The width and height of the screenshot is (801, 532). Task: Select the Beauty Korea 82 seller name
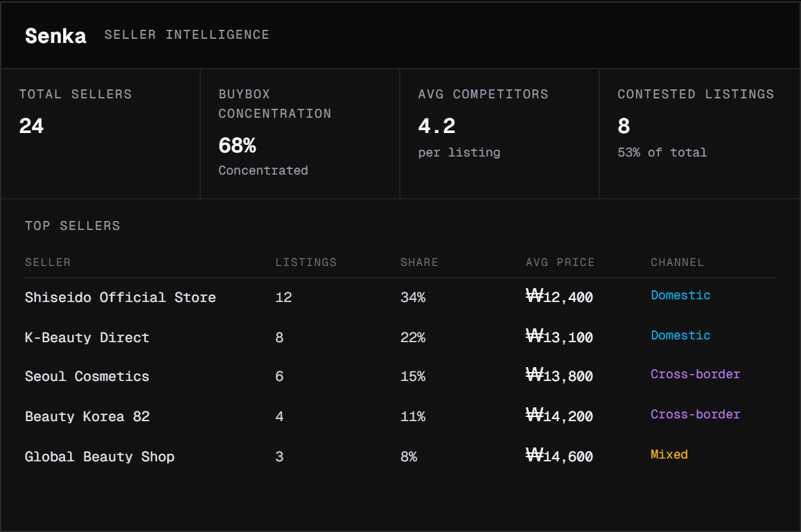pyautogui.click(x=87, y=416)
